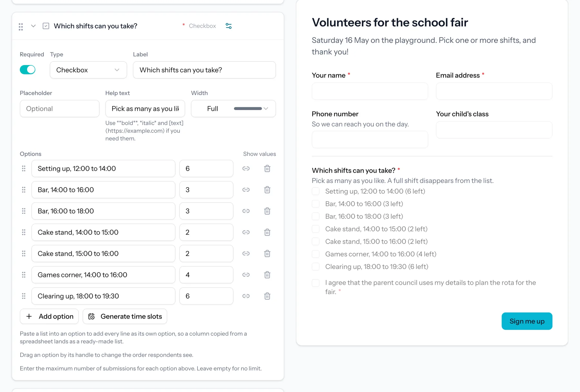Screen dimensions: 580x392
Task: Click link icon for 'Clearing up' option
Action: coord(246,296)
